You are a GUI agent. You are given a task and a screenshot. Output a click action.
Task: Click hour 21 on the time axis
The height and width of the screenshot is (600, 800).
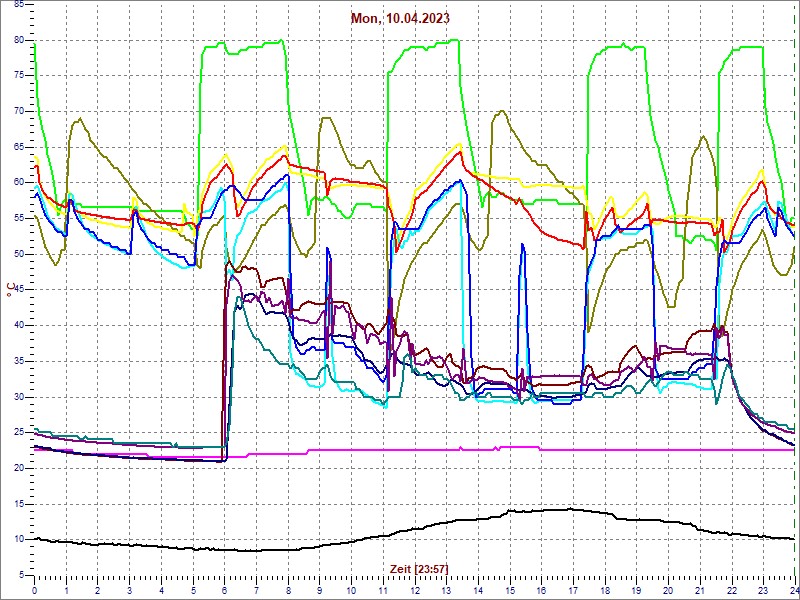pos(699,590)
